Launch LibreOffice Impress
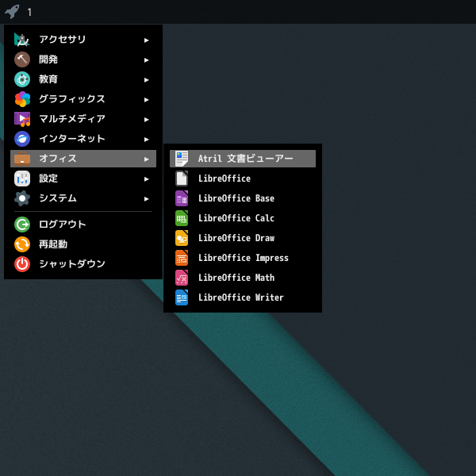Viewport: 476px width, 476px height. point(243,258)
